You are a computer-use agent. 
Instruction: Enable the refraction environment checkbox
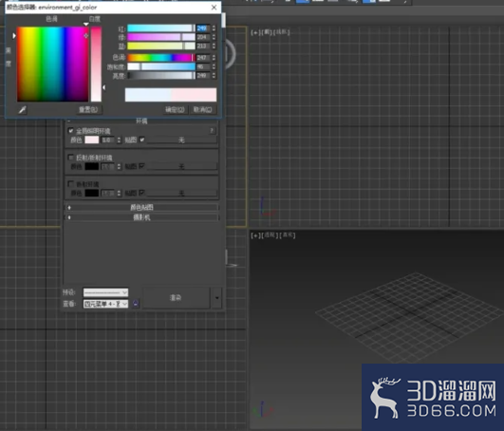click(71, 184)
